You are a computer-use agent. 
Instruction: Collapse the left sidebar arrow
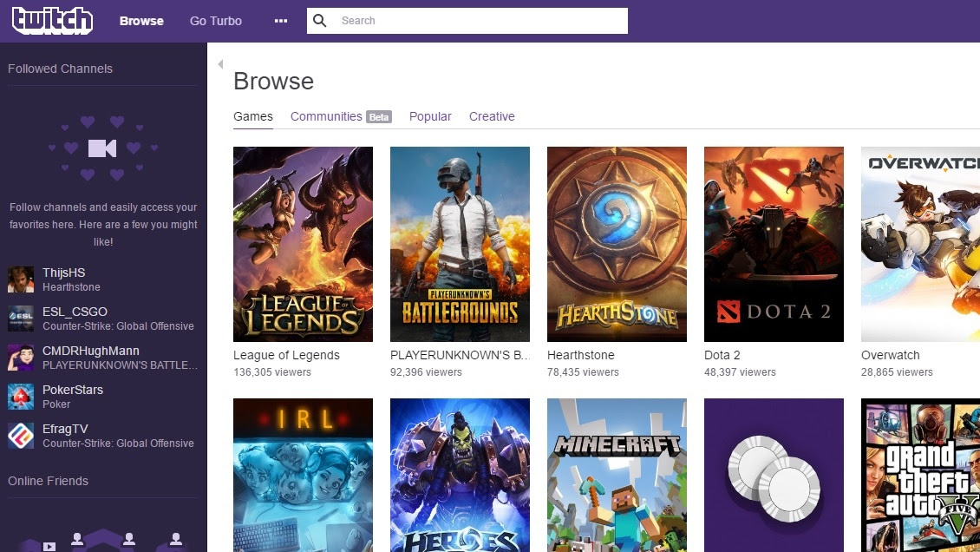(220, 63)
